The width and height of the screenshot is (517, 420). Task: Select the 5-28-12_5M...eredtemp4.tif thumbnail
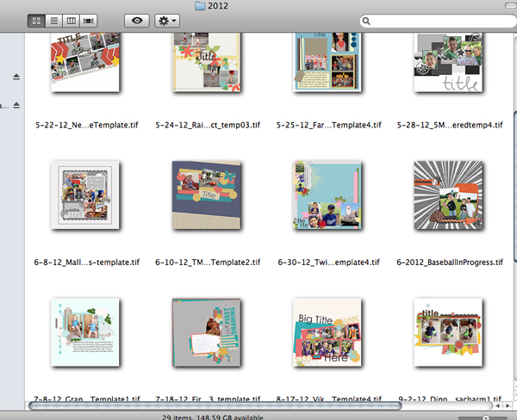click(x=448, y=62)
